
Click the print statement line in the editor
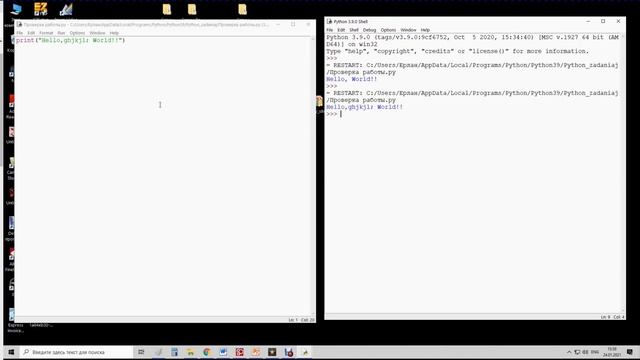pos(70,40)
